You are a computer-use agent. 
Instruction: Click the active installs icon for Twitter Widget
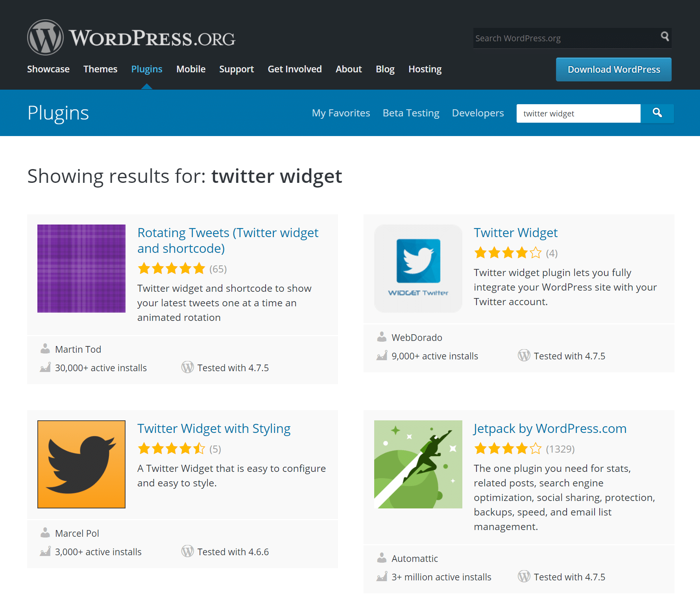pos(381,355)
